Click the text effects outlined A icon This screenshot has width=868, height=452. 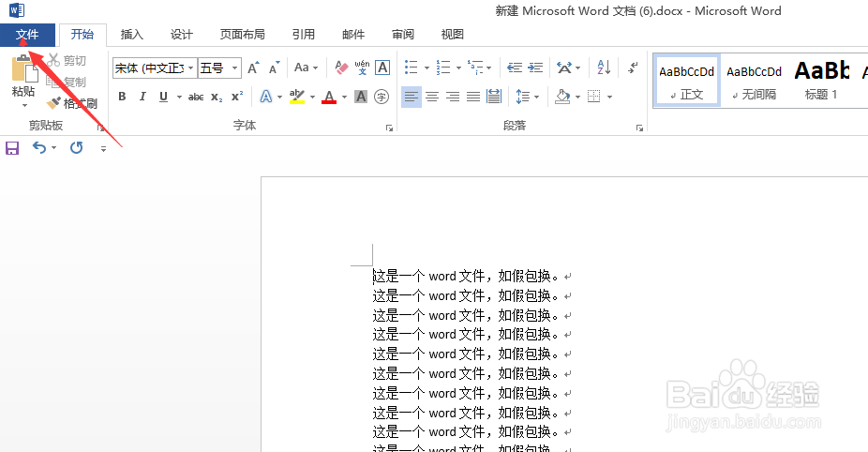pos(266,97)
